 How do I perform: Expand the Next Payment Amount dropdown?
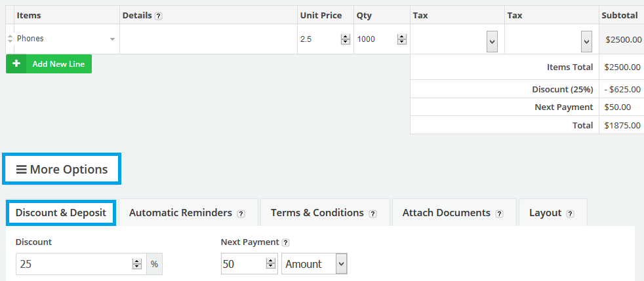(x=340, y=264)
